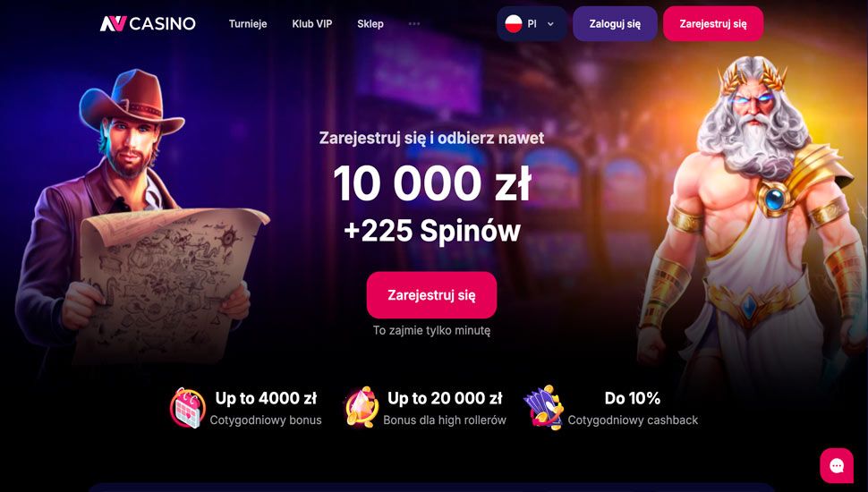Image resolution: width=868 pixels, height=492 pixels.
Task: Click the high roller gem icon
Action: (x=361, y=407)
